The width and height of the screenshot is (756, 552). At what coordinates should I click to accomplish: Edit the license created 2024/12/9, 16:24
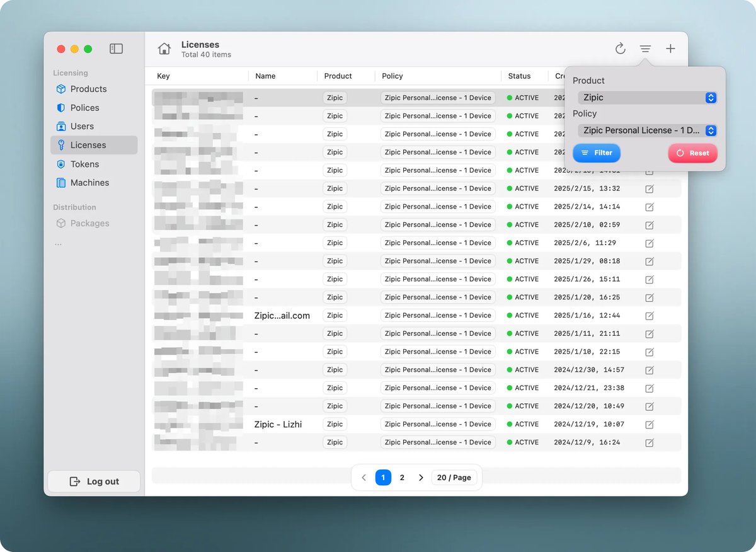[650, 443]
